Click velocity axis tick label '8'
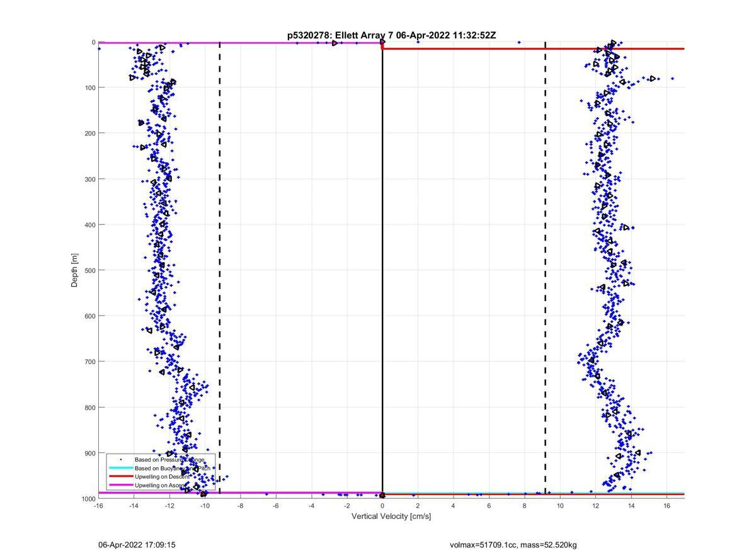Image resolution: width=756 pixels, height=560 pixels. pyautogui.click(x=525, y=506)
